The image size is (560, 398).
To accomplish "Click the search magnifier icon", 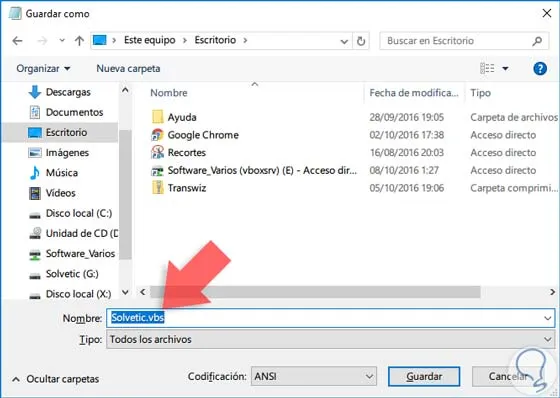I will click(537, 41).
